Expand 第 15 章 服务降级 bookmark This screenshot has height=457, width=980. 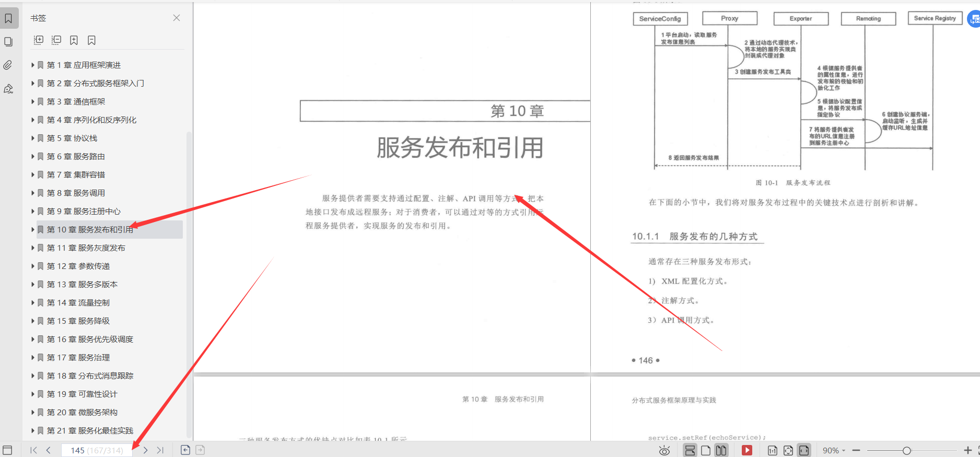tap(33, 321)
